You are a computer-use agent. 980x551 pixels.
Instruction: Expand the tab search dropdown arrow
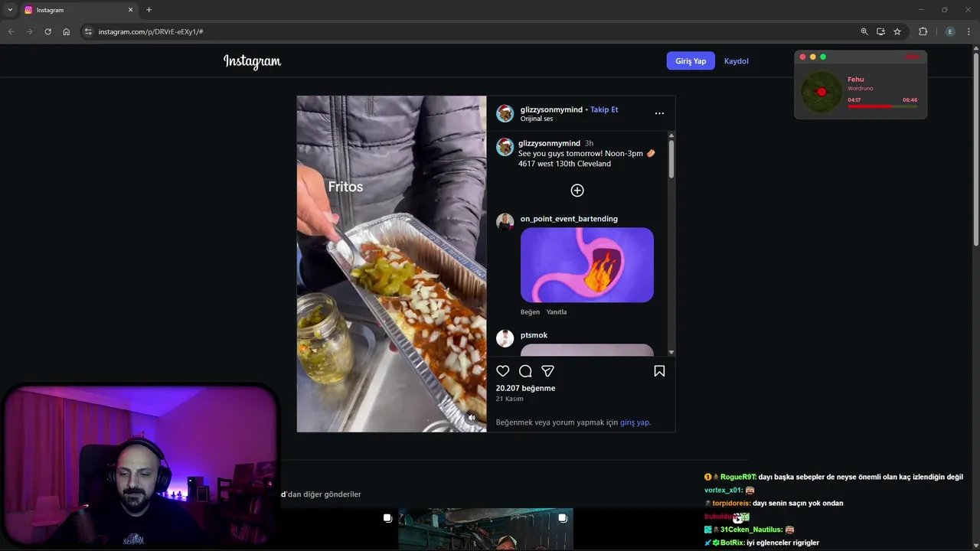click(x=10, y=10)
